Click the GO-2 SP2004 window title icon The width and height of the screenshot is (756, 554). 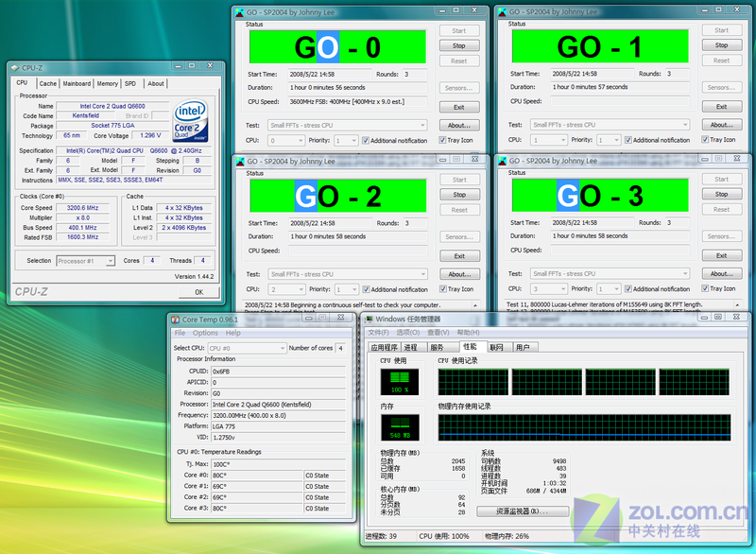pos(240,162)
